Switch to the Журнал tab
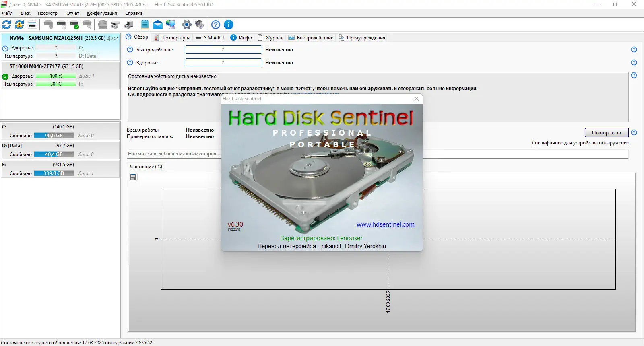Screen dimensions: 644x346 pyautogui.click(x=270, y=38)
